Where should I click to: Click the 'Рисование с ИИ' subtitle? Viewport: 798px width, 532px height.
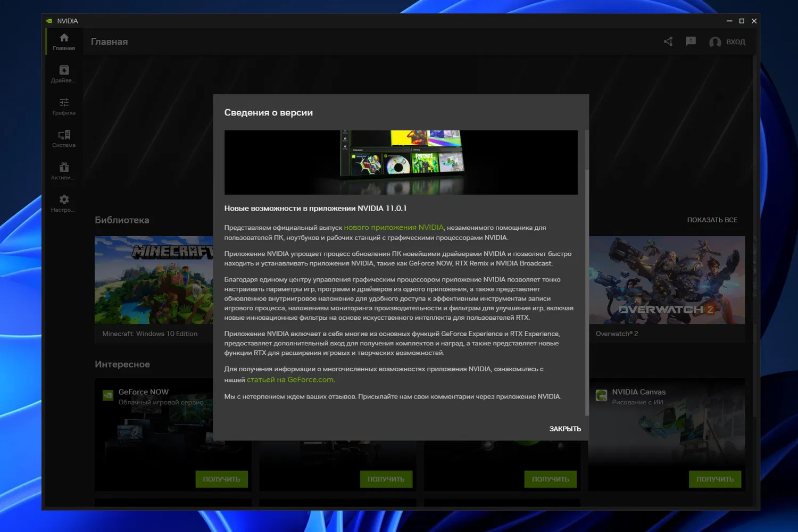click(x=637, y=402)
